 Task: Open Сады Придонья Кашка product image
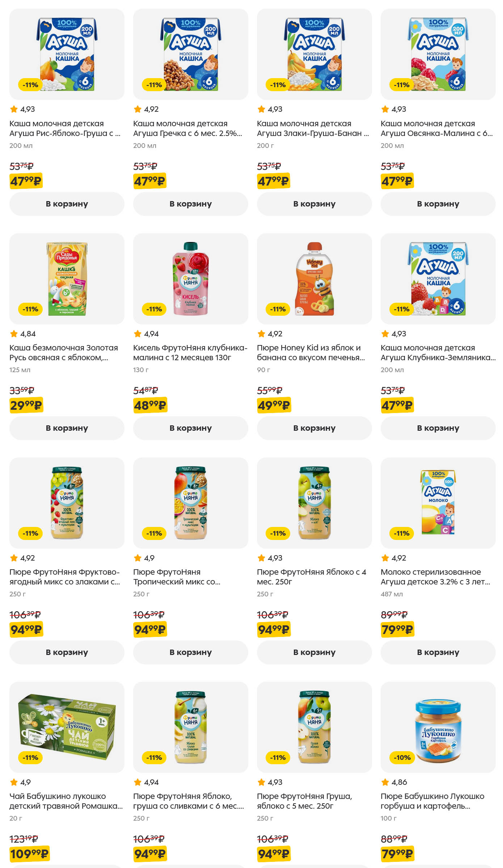point(67,278)
